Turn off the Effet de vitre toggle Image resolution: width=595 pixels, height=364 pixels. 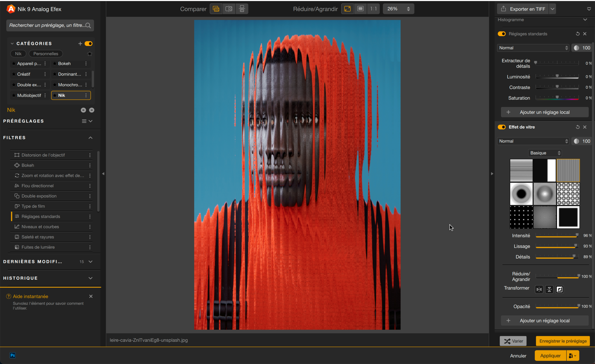coord(502,127)
